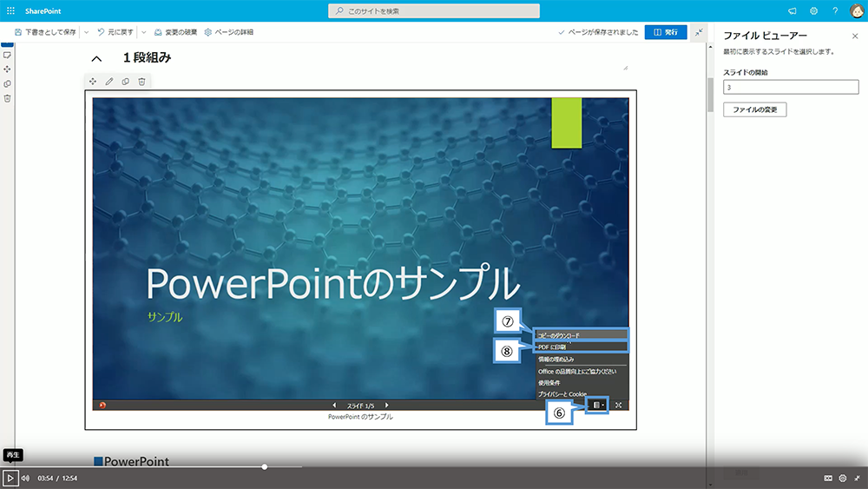This screenshot has width=868, height=489.
Task: Click the page vertical scrollbar thumb
Action: 710,94
